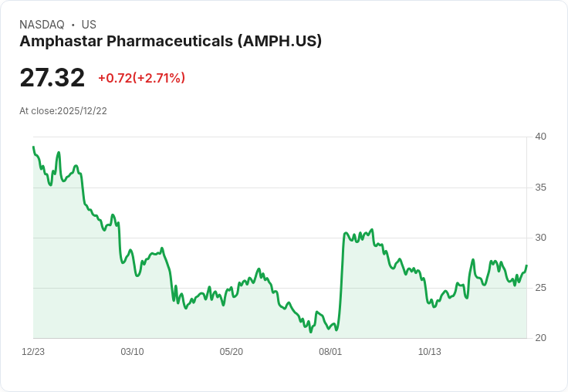Click the 10/13 x-axis date label
Screen dimensions: 568x392
click(x=430, y=351)
